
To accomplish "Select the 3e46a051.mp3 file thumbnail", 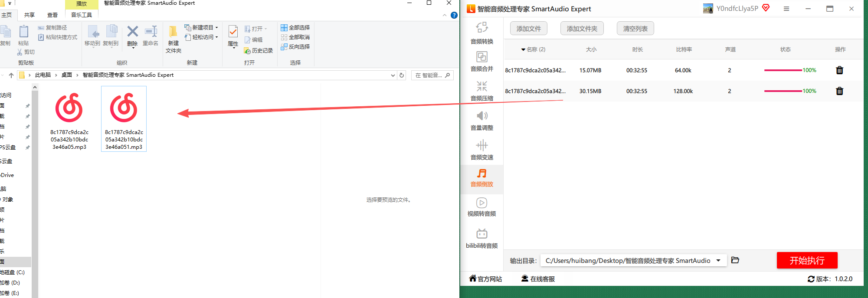I will click(x=124, y=118).
